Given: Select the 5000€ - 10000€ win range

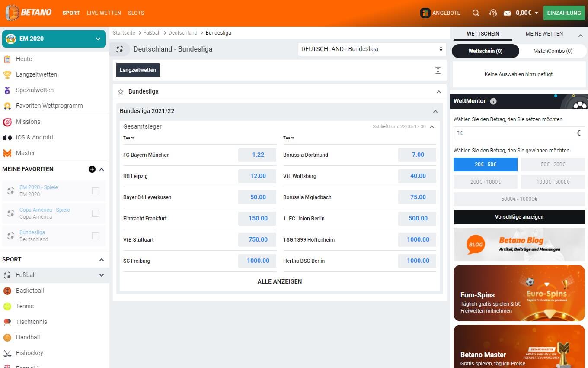Looking at the screenshot, I should point(519,199).
